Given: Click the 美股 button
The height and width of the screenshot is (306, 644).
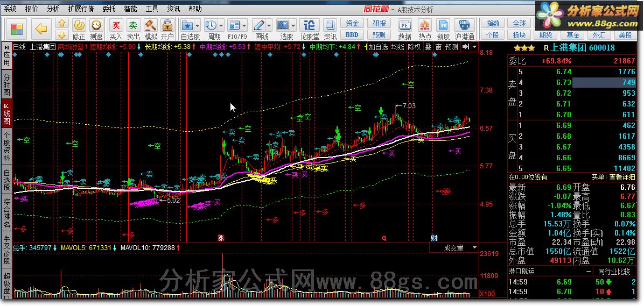Looking at the screenshot, I should point(626,35).
